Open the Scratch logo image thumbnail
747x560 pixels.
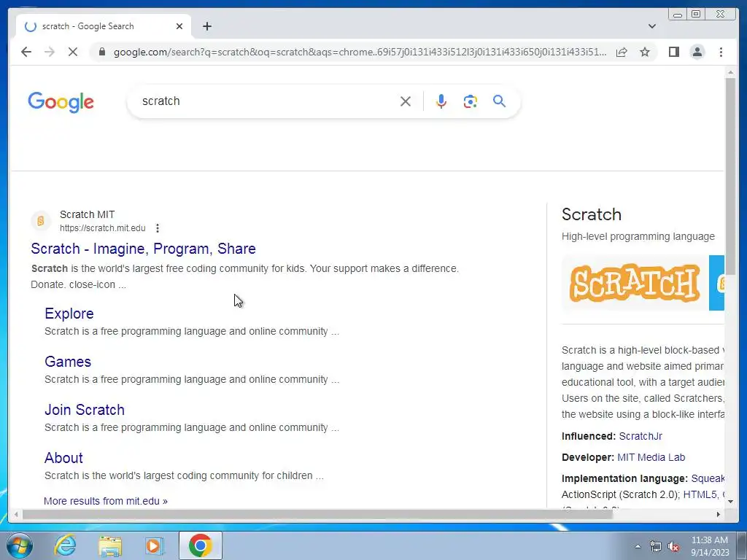coord(635,284)
